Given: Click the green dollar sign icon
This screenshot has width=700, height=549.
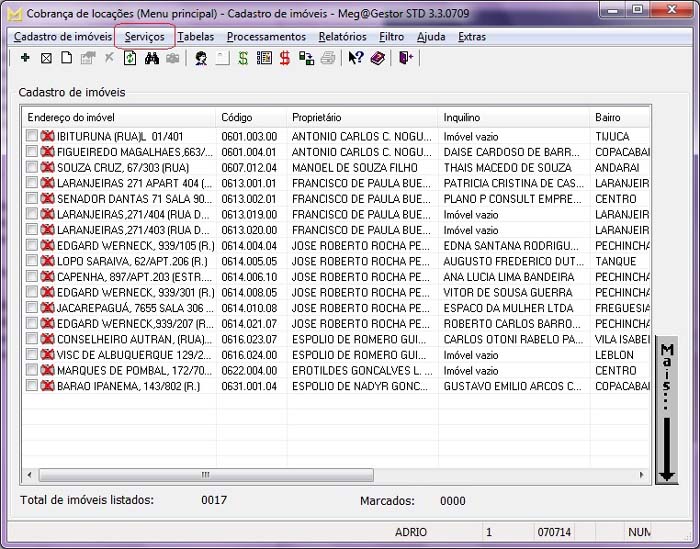Looking at the screenshot, I should pyautogui.click(x=244, y=58).
